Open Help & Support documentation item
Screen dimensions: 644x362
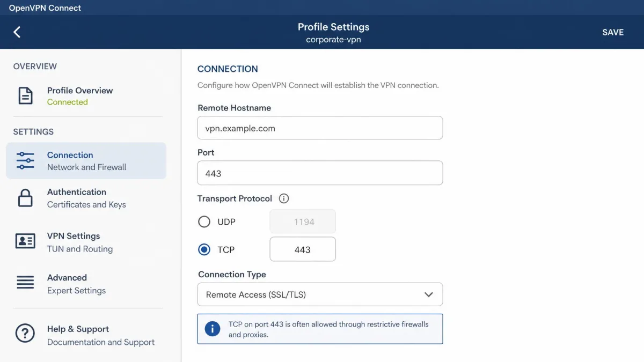coord(86,335)
